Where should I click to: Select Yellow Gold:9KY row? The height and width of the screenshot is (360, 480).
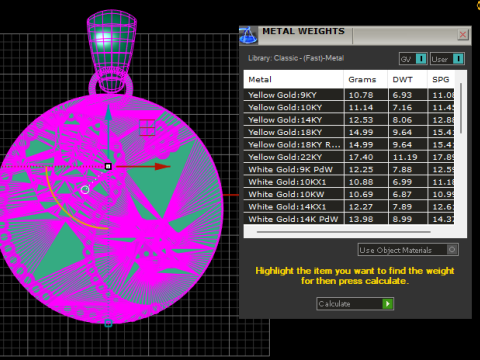[349, 95]
